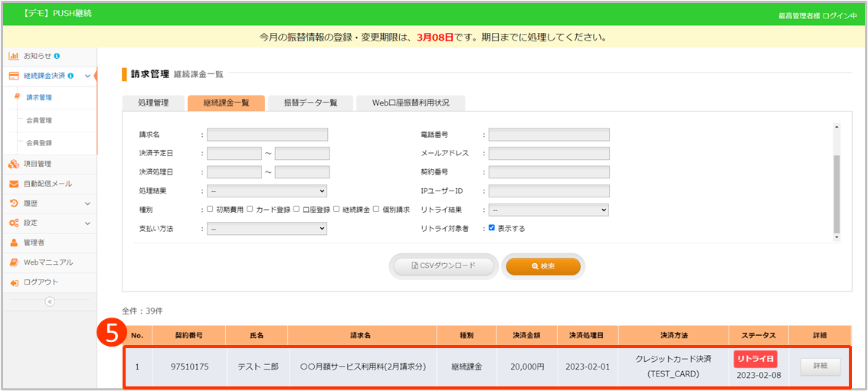Open the 振替データ一覧 tab
Screen dimensions: 868x391
click(x=310, y=103)
